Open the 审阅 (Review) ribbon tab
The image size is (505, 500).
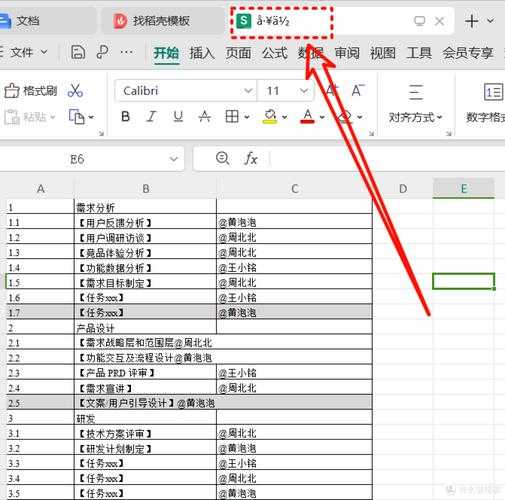347,53
